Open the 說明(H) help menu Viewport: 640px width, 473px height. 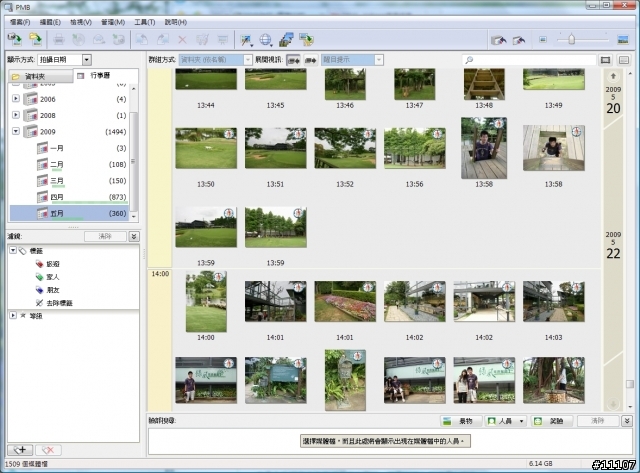click(x=176, y=22)
